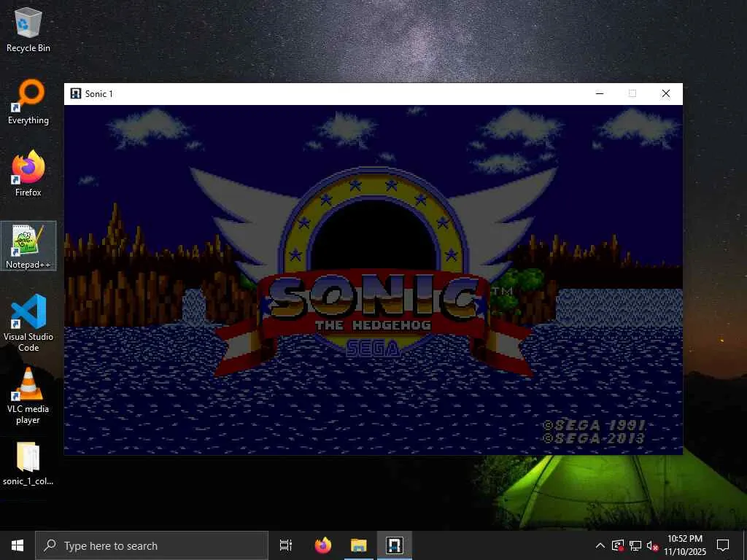Viewport: 747px width, 560px height.
Task: Open the Recycle Bin desktop icon
Action: (x=28, y=29)
